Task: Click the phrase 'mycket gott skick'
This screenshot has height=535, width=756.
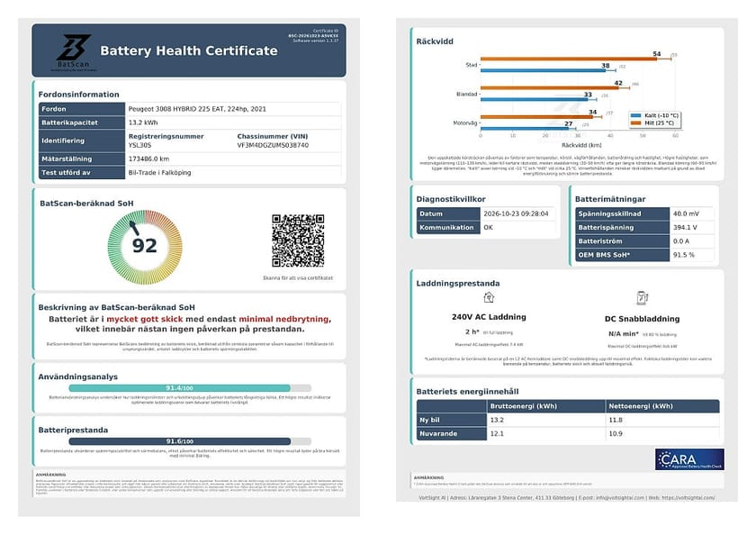Action: [145, 319]
